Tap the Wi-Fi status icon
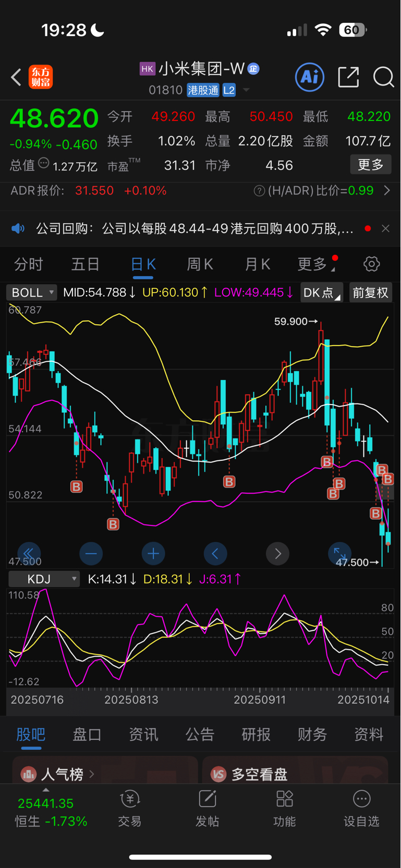Screen dimensions: 401x868 (x=323, y=30)
